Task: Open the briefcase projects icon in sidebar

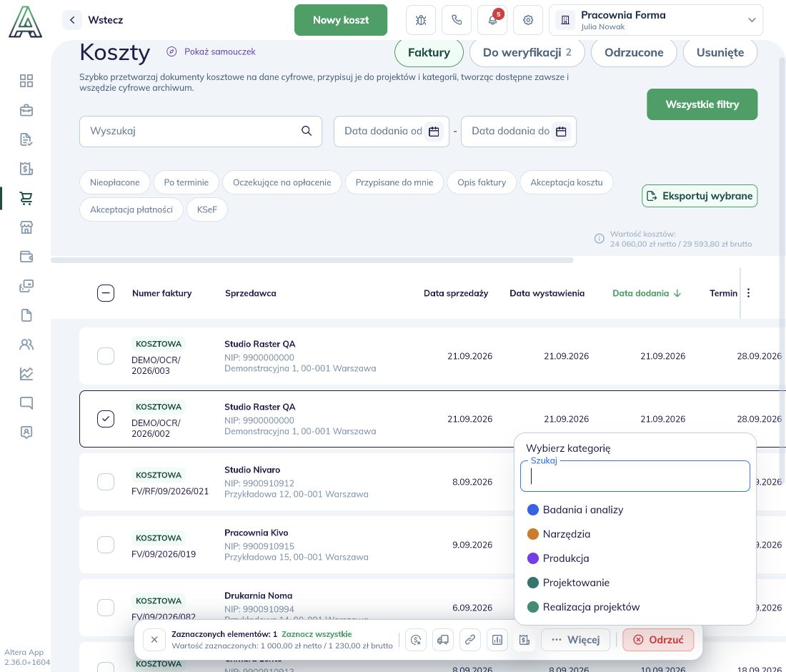Action: click(x=26, y=110)
